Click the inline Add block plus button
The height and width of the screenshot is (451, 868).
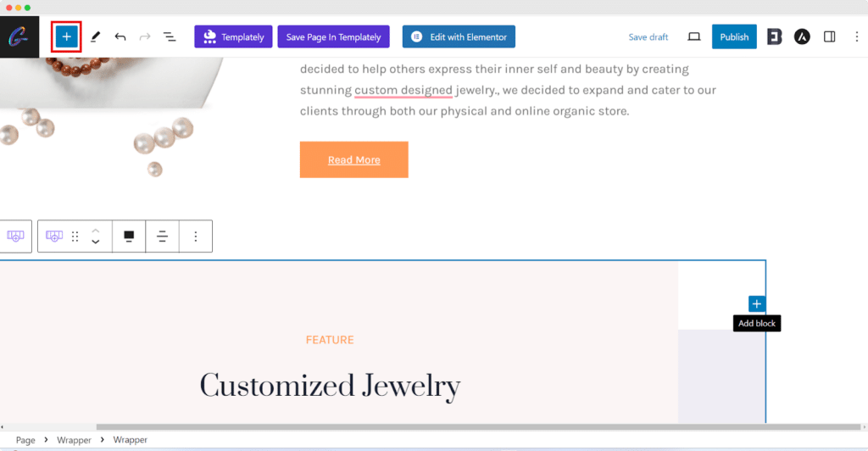pos(756,303)
